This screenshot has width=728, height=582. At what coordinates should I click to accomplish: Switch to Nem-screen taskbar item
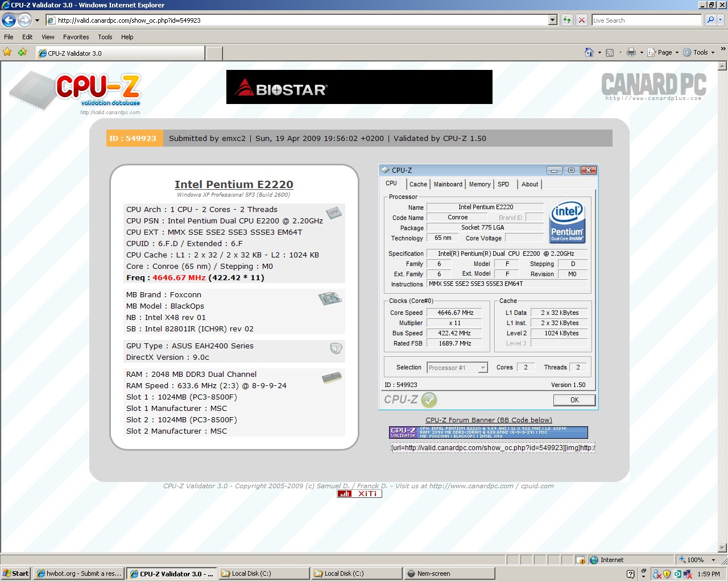click(449, 573)
